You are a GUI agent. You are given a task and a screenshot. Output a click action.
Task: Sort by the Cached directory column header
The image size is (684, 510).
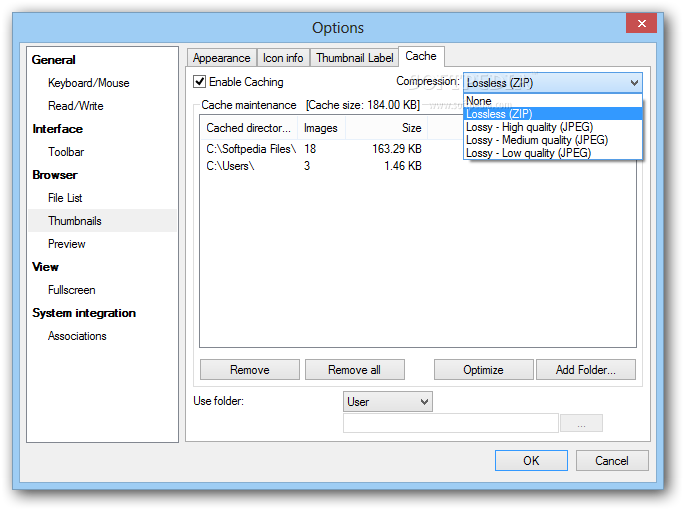click(249, 128)
